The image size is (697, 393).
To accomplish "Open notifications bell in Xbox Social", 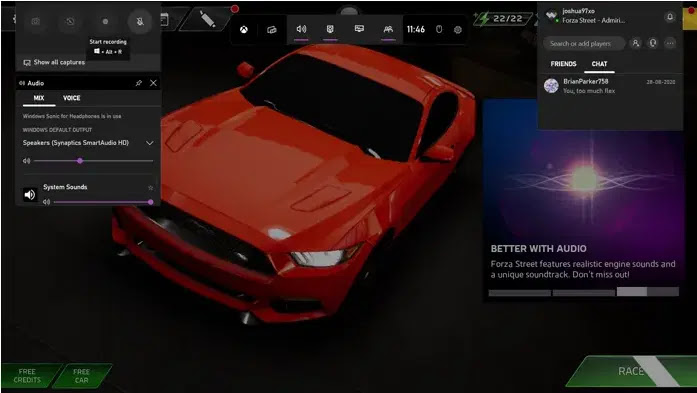I will tap(669, 17).
